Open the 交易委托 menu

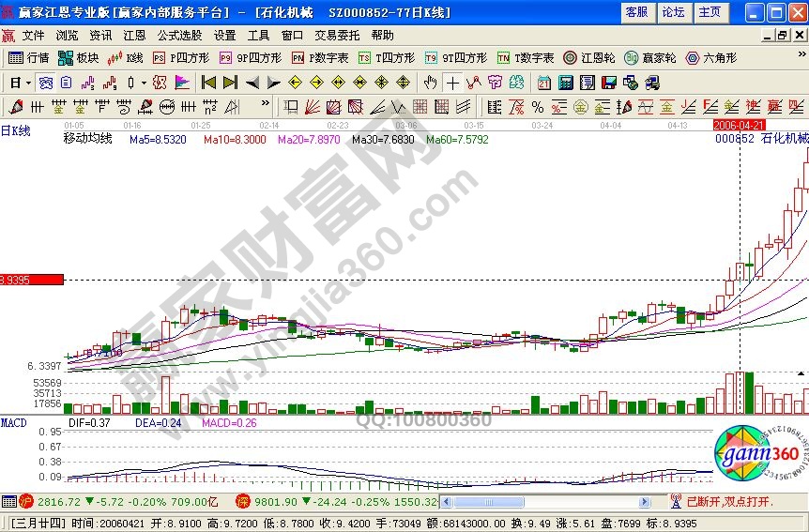pyautogui.click(x=337, y=36)
